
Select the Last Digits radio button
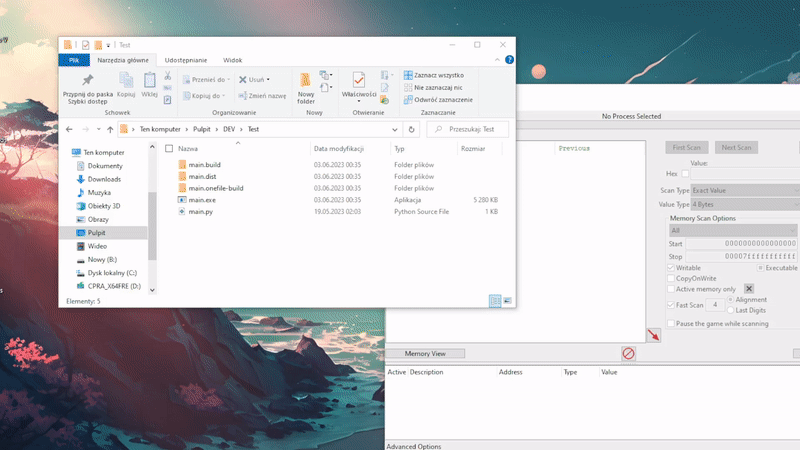click(731, 310)
